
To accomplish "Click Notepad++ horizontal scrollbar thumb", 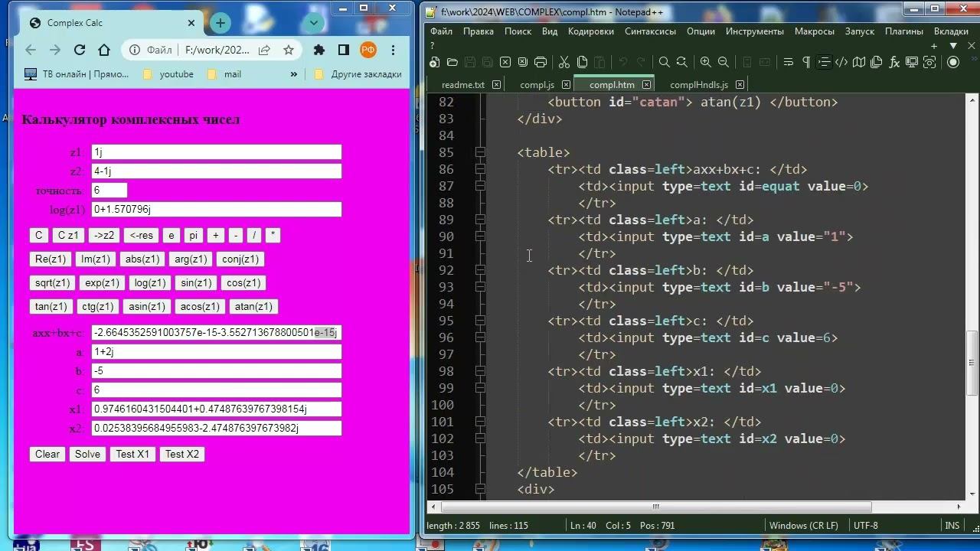I will [x=655, y=507].
